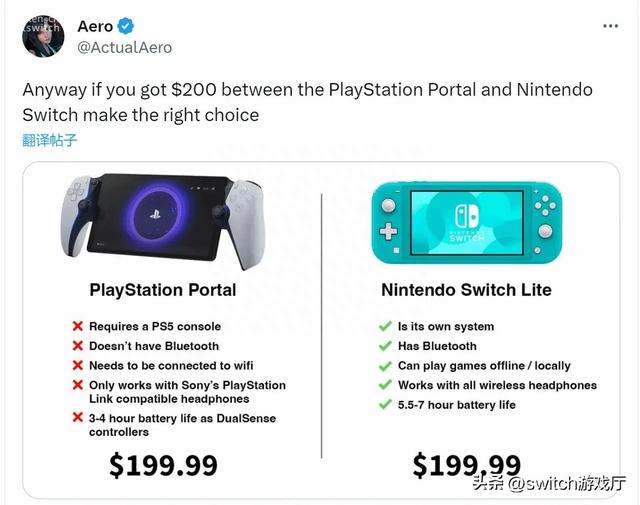This screenshot has height=505, width=640.
Task: Click the Aero display name
Action: coord(95,26)
